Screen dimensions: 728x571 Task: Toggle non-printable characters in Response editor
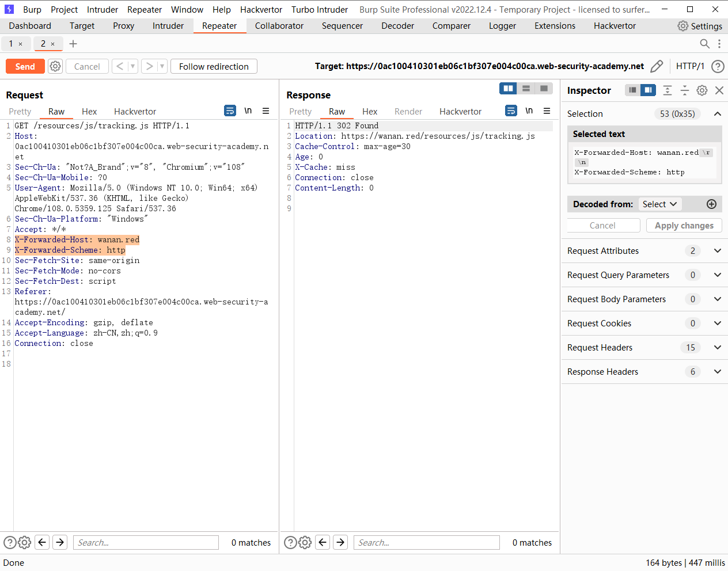click(x=529, y=111)
